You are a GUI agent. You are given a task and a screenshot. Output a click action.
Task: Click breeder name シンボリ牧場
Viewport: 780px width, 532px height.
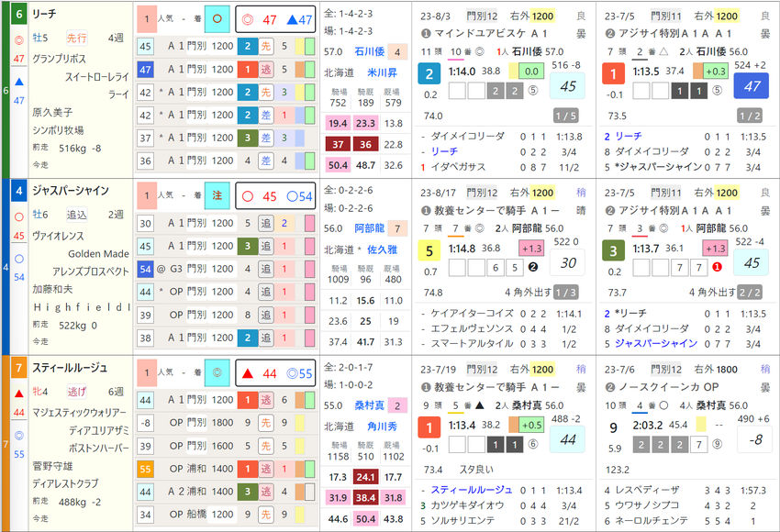click(58, 129)
